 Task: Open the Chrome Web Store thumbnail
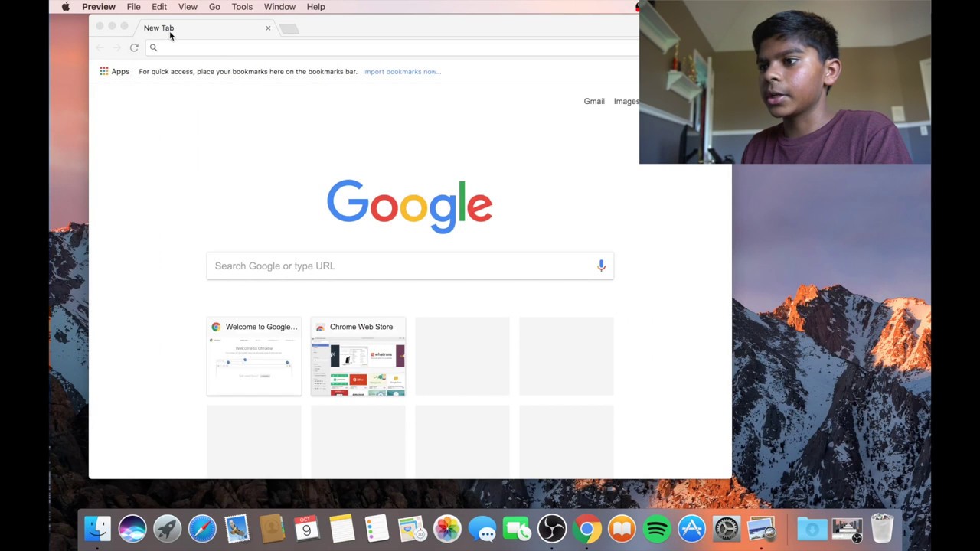[358, 357]
